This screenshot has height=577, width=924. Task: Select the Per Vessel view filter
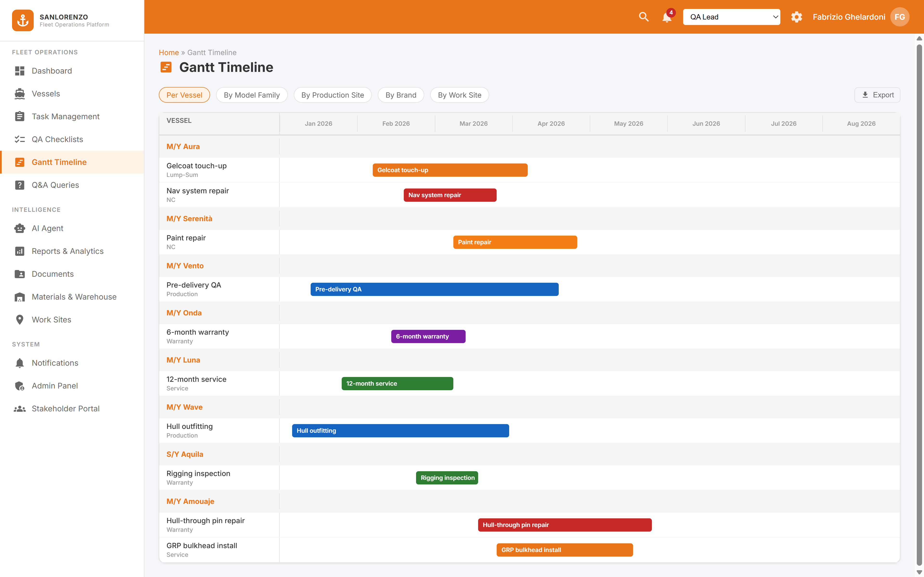tap(184, 95)
